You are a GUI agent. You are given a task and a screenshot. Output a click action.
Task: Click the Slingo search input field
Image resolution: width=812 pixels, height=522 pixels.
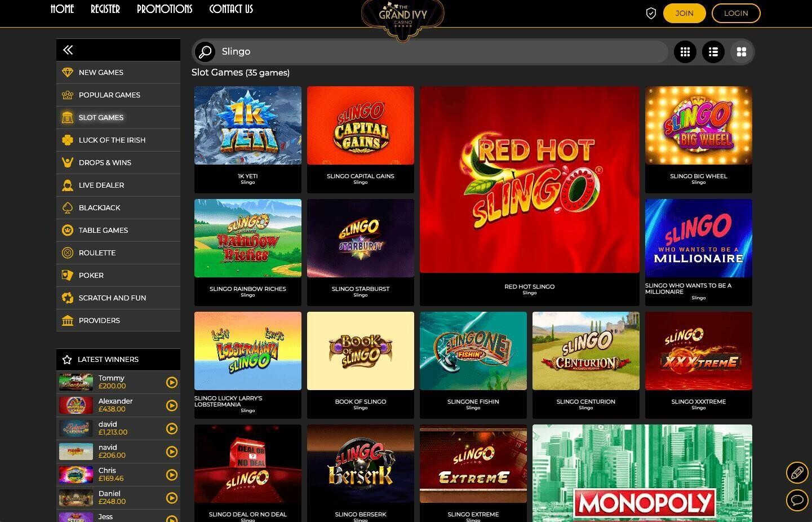click(442, 52)
